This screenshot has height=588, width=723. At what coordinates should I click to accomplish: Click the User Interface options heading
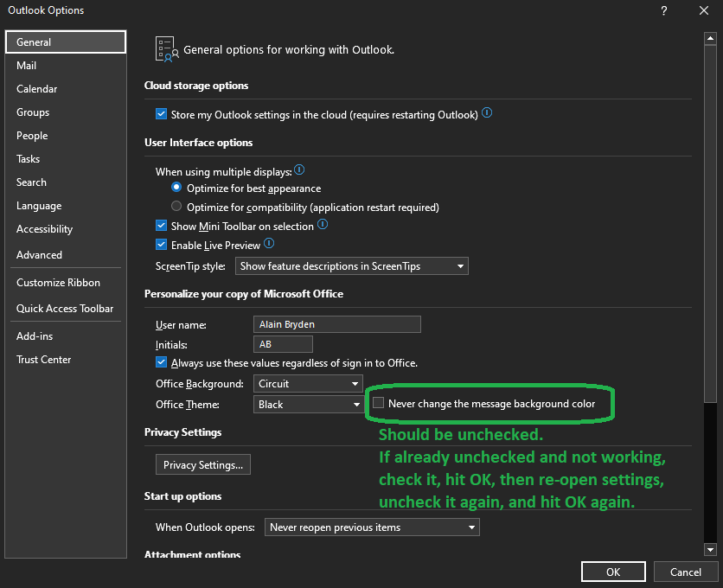click(x=198, y=143)
